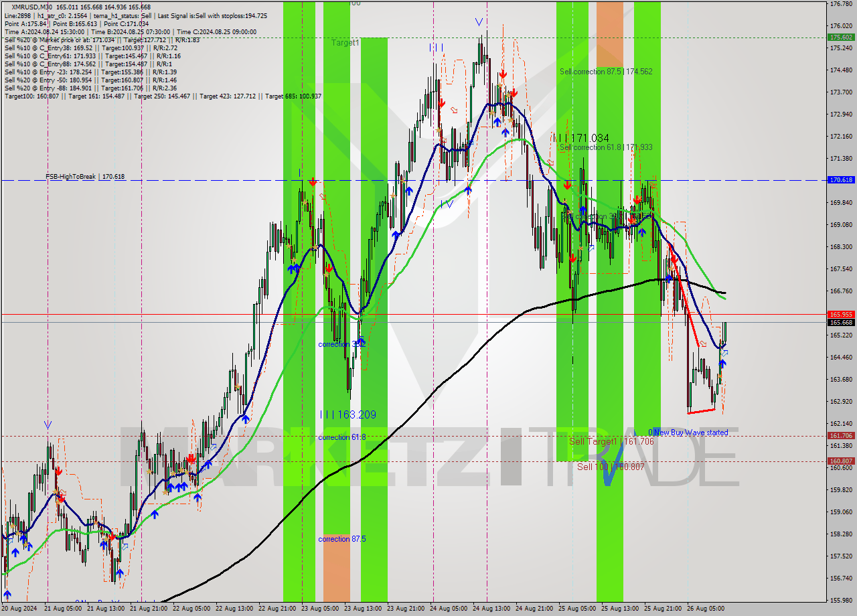Click the 23 Aug 13:00 time label
Image resolution: width=857 pixels, height=616 pixels.
click(362, 609)
